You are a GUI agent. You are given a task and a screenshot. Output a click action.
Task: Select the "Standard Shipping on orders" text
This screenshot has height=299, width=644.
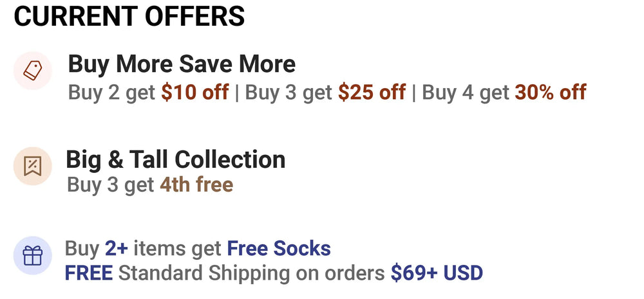[x=252, y=273]
